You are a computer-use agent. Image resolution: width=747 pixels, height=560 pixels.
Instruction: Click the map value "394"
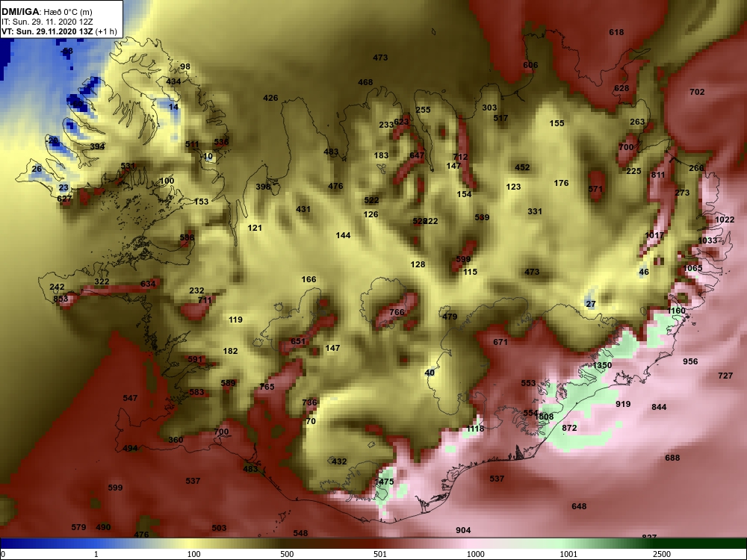coord(97,146)
